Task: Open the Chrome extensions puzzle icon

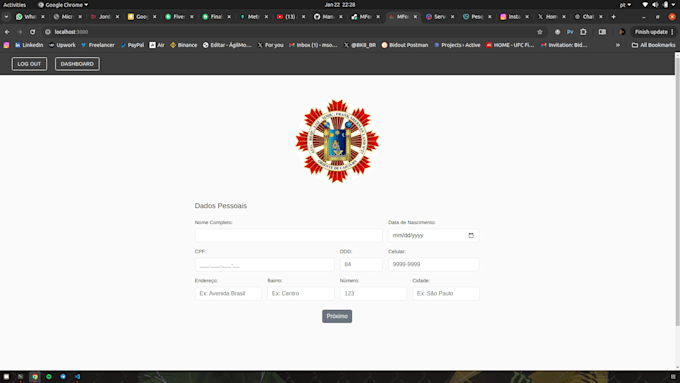Action: 583,32
